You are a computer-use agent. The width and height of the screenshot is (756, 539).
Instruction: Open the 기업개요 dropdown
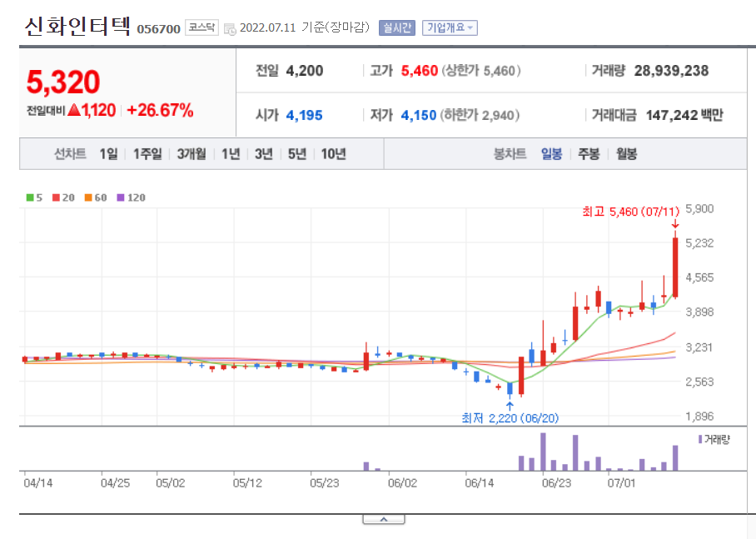tap(450, 27)
